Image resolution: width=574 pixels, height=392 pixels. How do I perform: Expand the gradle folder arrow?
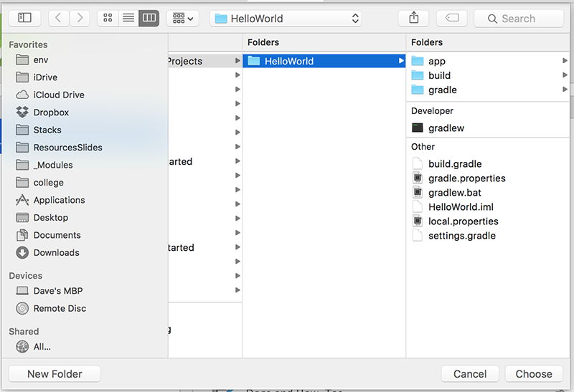click(565, 90)
